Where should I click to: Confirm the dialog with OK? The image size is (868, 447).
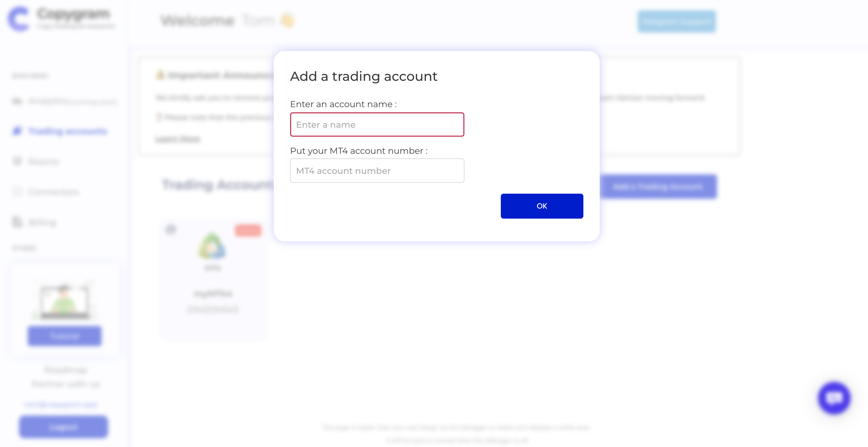[x=542, y=206]
